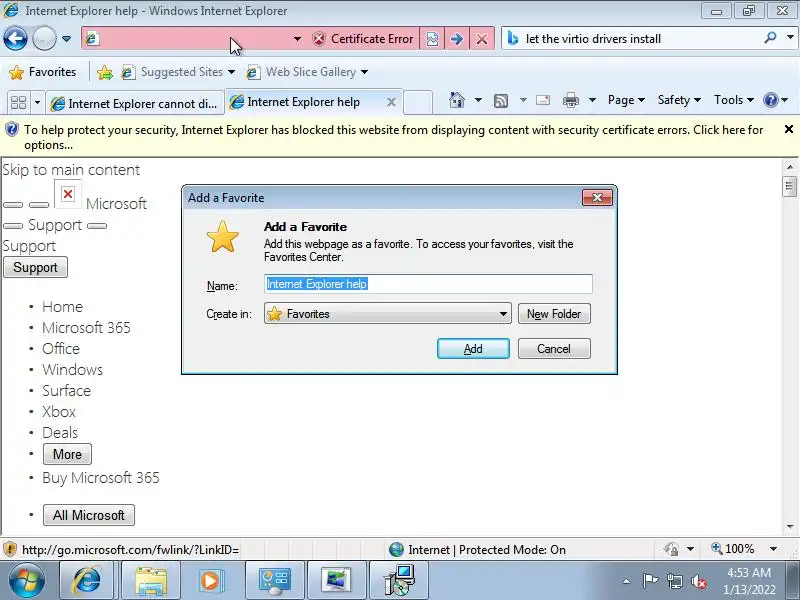
Task: Click the RSS Feeds icon
Action: click(x=501, y=101)
